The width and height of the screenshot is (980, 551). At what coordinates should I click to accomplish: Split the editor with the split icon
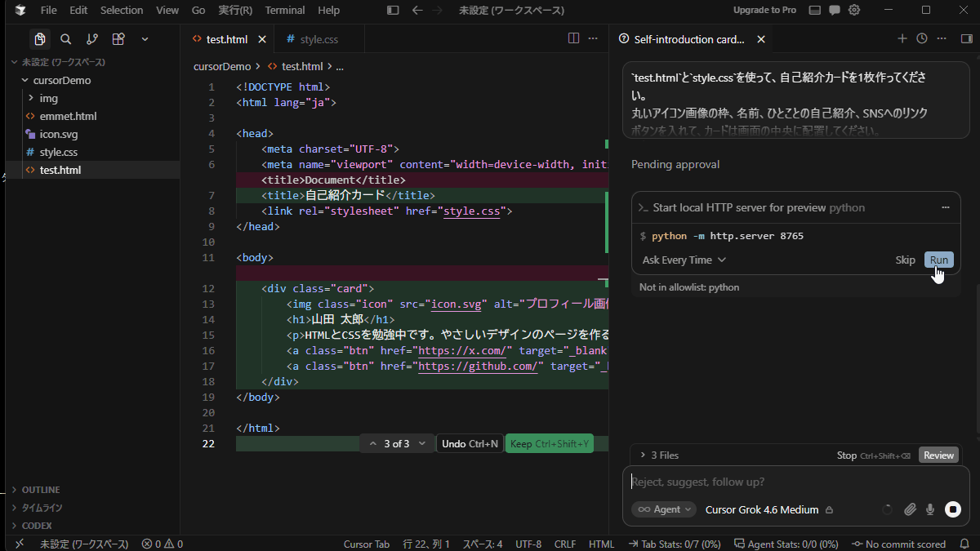574,38
